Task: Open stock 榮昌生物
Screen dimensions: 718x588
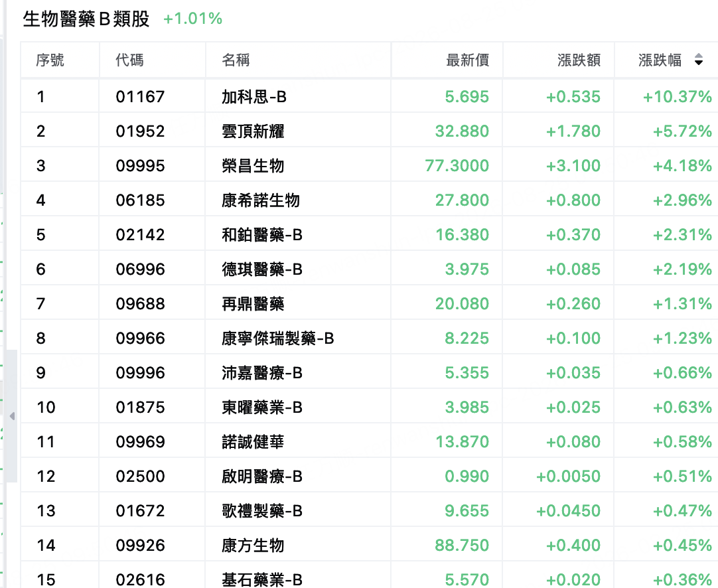Action: coord(253,166)
